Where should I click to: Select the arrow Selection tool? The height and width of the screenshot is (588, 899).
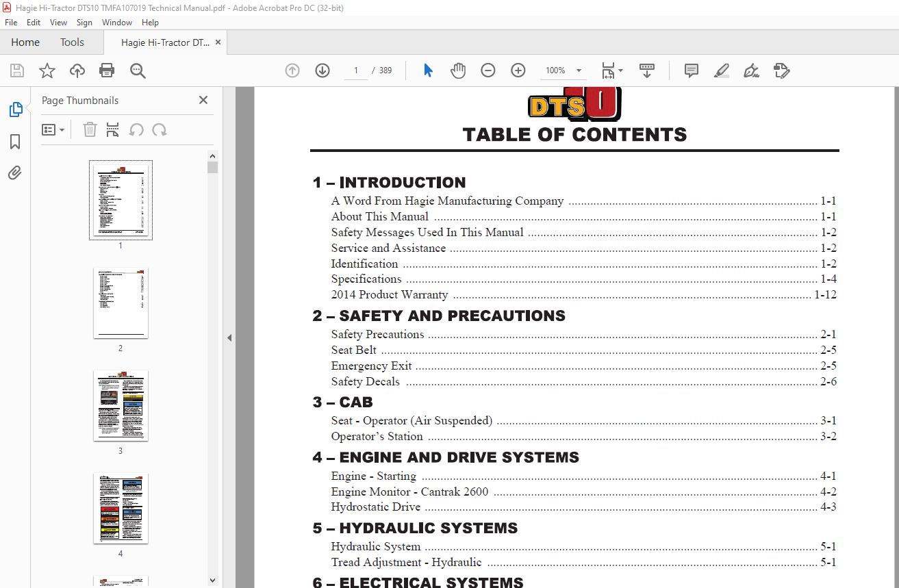click(429, 71)
